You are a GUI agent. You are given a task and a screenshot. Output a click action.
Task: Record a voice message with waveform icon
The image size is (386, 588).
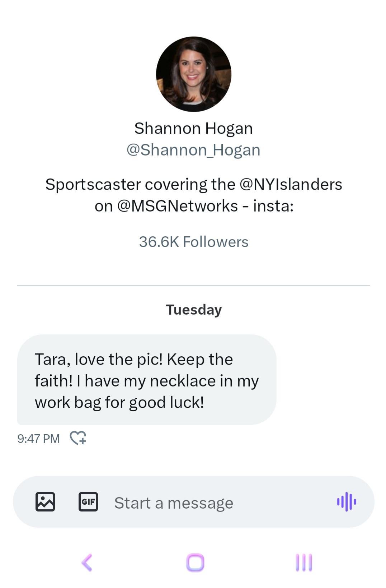click(x=346, y=502)
